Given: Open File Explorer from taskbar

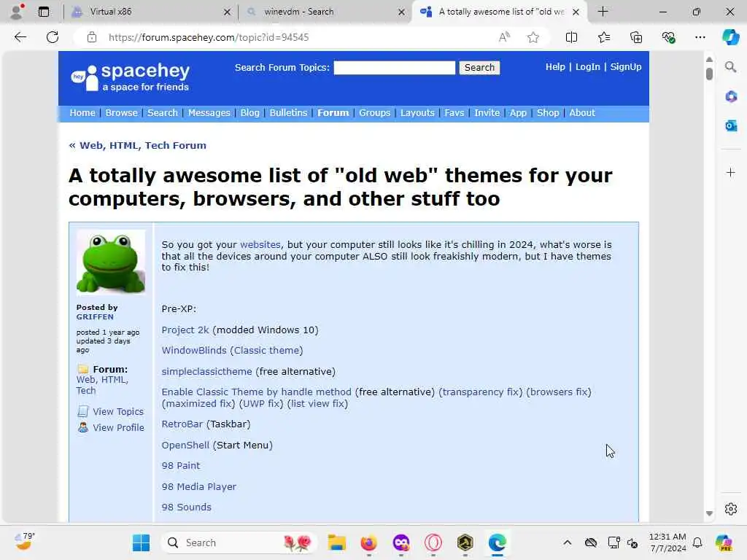Looking at the screenshot, I should 336,542.
